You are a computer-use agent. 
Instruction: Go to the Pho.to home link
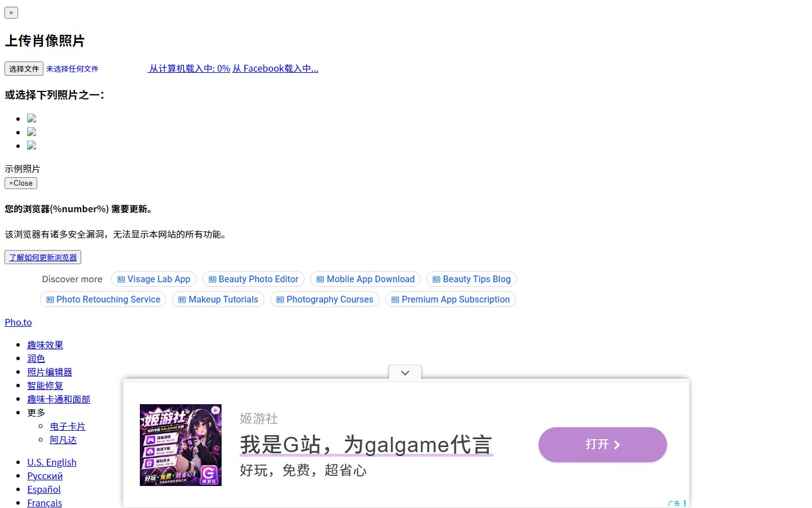coord(18,322)
